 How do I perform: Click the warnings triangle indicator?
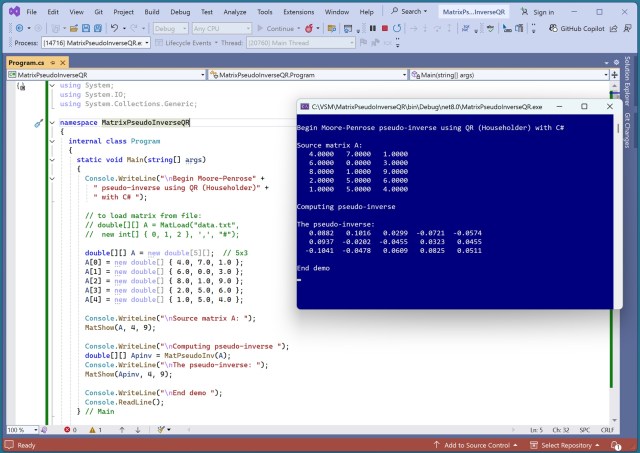coord(94,430)
